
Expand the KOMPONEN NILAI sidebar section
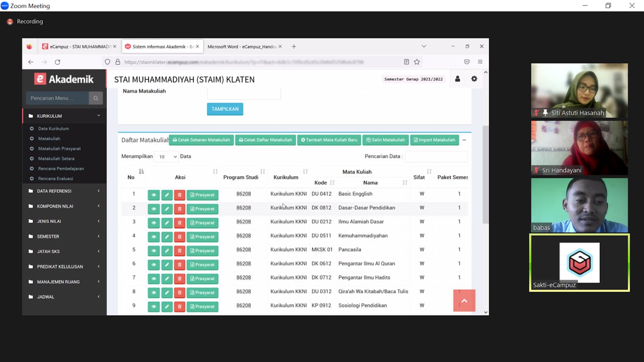click(64, 206)
